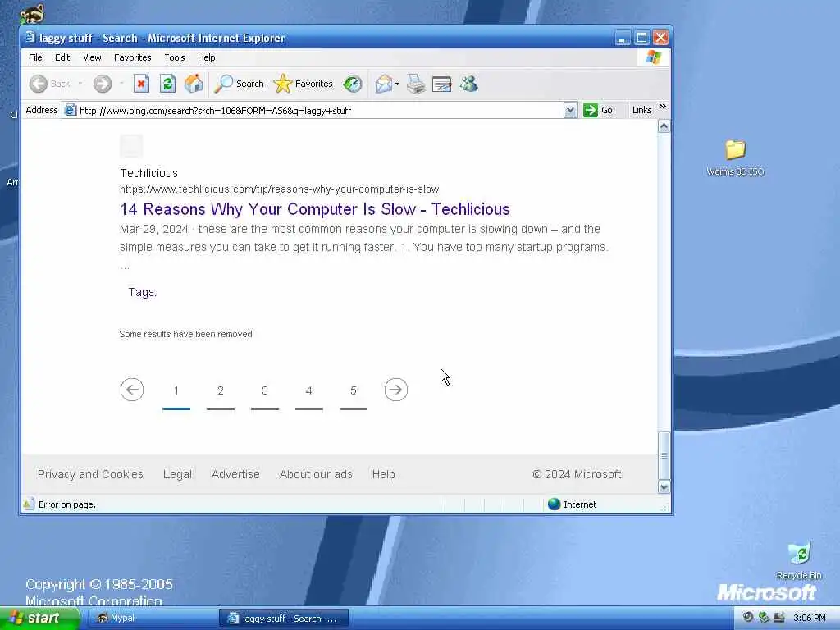Open the Messenger icon in toolbar
Screen dimensions: 840x630
pos(468,84)
